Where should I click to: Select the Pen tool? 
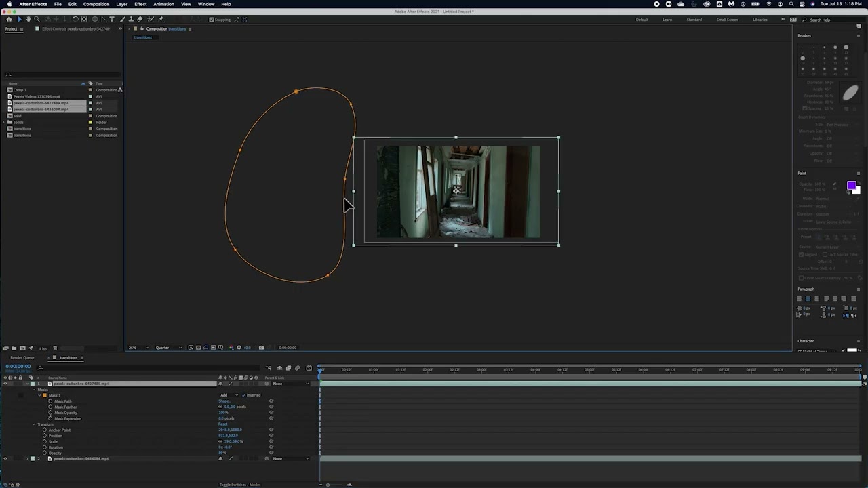point(104,19)
